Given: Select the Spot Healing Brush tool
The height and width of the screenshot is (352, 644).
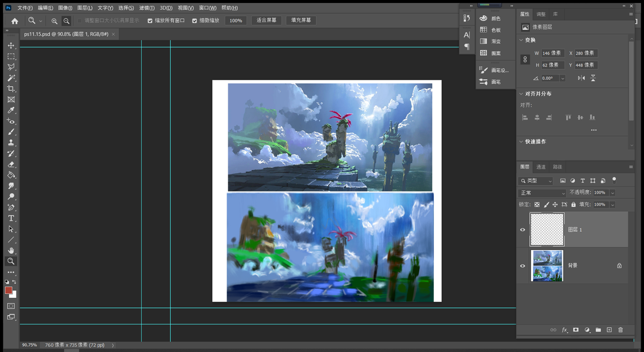Looking at the screenshot, I should point(11,121).
